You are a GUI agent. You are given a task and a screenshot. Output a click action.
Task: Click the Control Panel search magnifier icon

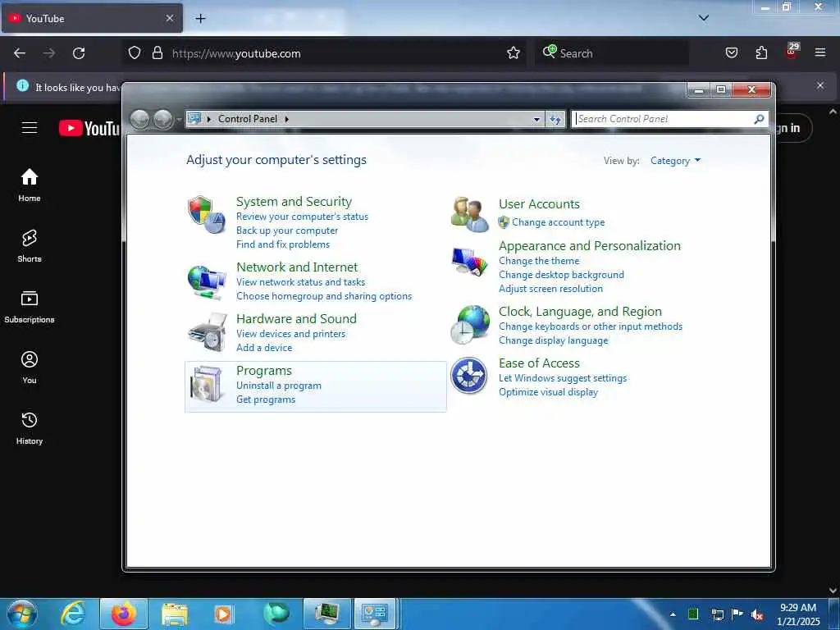759,119
